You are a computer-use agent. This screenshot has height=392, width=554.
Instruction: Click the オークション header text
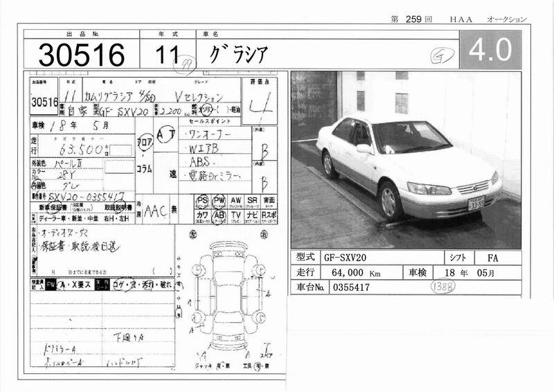(506, 19)
